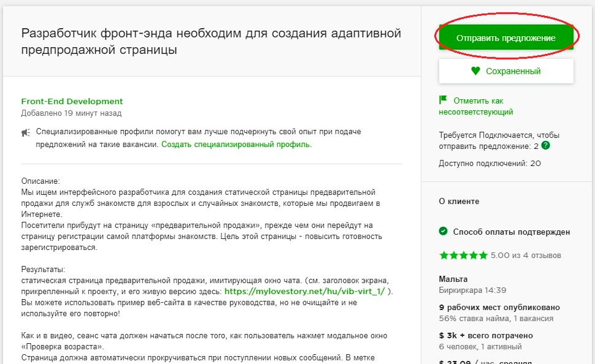Toggle the Сохраненный saved job button
Image resolution: width=595 pixels, height=364 pixels.
click(505, 71)
